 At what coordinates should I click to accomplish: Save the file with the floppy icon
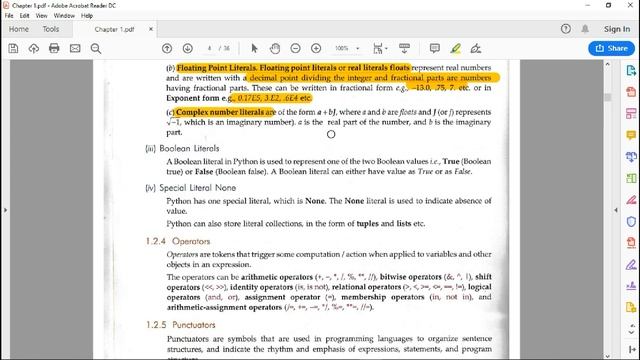click(13, 49)
